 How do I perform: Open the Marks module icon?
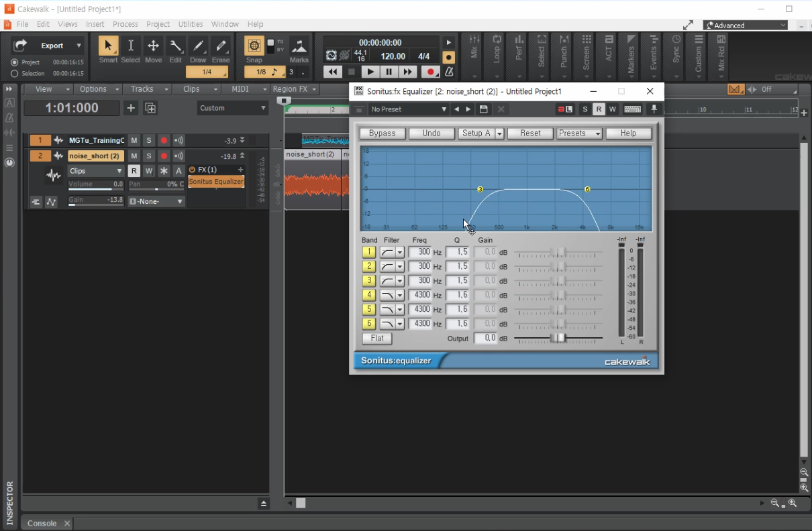tap(299, 46)
